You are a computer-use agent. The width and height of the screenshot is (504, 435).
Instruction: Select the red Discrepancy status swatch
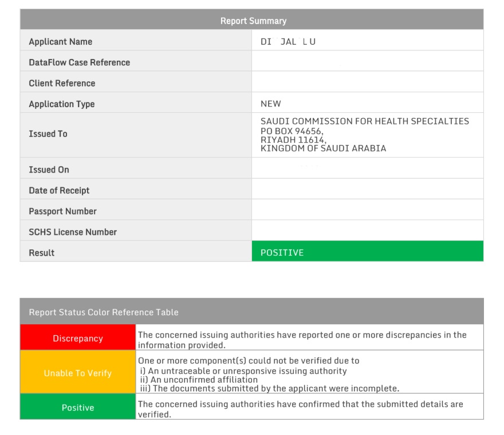click(x=77, y=338)
